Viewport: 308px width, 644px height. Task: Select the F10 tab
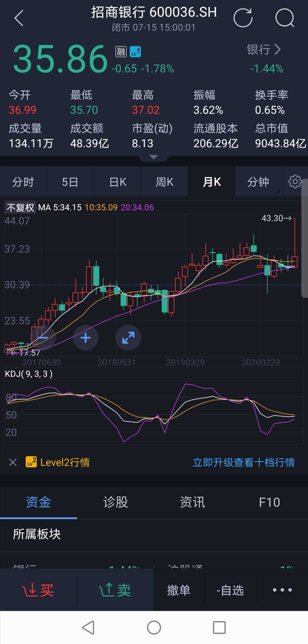(269, 502)
